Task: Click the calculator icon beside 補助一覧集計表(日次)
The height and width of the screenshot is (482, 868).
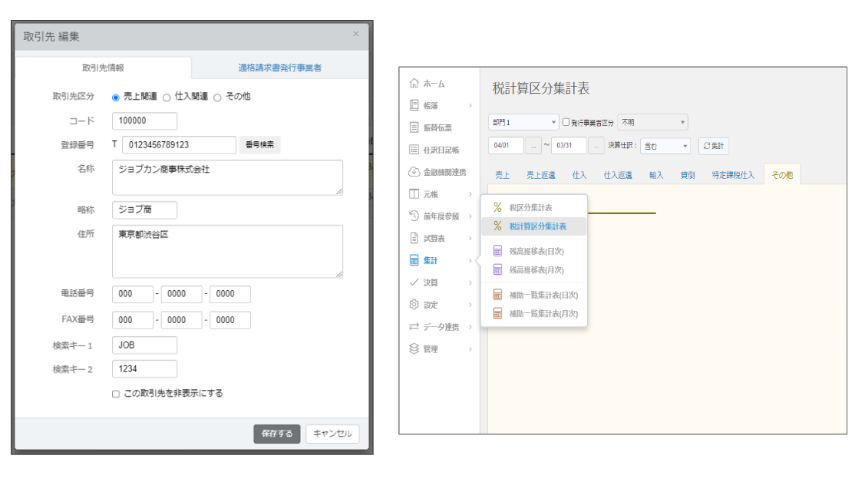Action: tap(497, 295)
